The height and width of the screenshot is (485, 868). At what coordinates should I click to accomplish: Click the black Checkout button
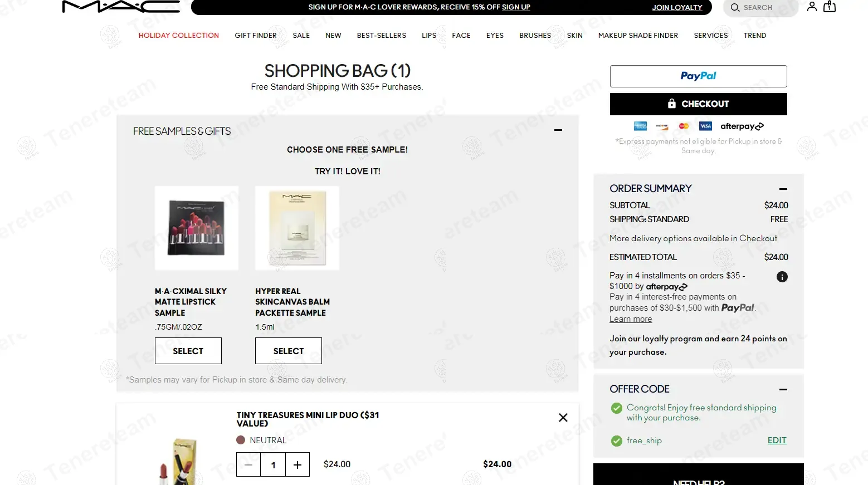pos(699,104)
